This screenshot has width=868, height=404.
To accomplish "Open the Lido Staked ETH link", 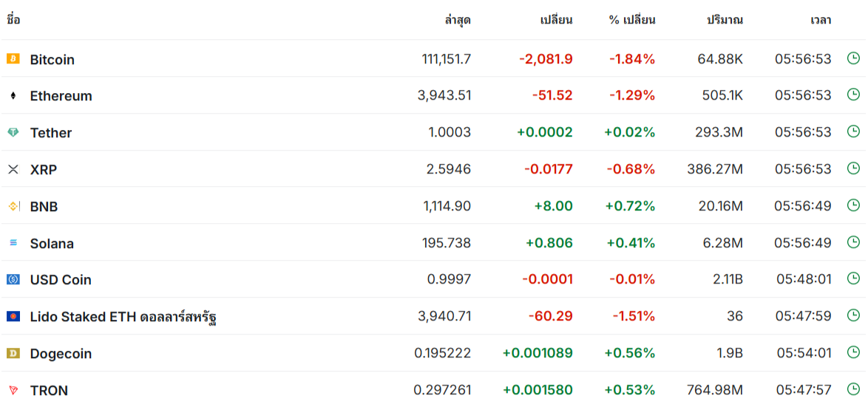I will [x=123, y=317].
